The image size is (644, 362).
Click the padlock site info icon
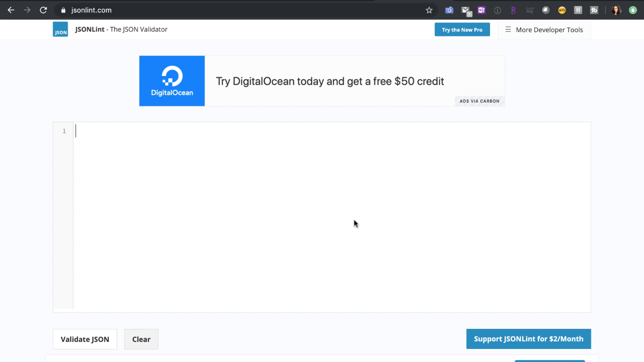(63, 10)
